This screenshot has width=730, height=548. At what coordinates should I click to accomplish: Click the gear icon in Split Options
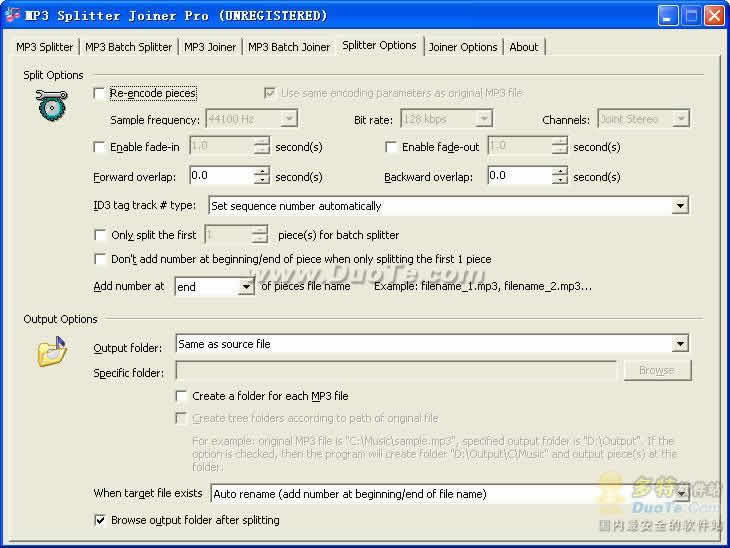[52, 107]
